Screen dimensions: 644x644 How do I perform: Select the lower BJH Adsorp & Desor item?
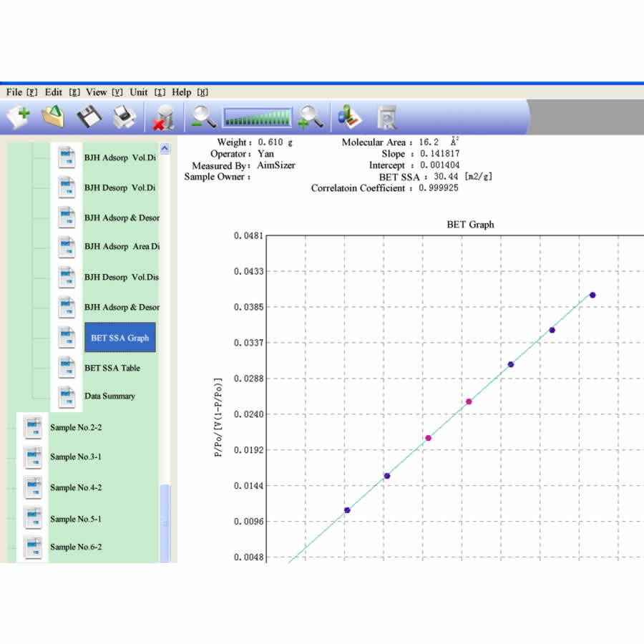122,307
